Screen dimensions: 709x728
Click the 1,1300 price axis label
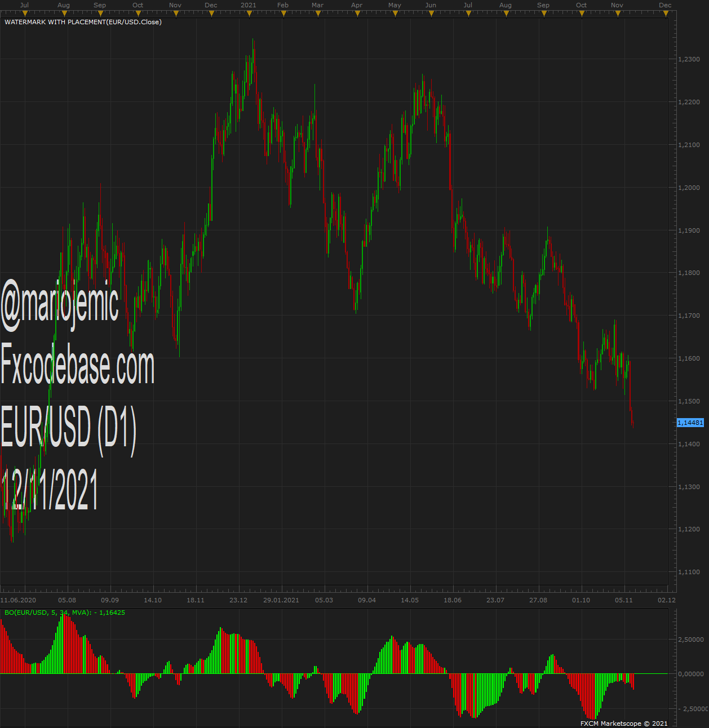689,487
